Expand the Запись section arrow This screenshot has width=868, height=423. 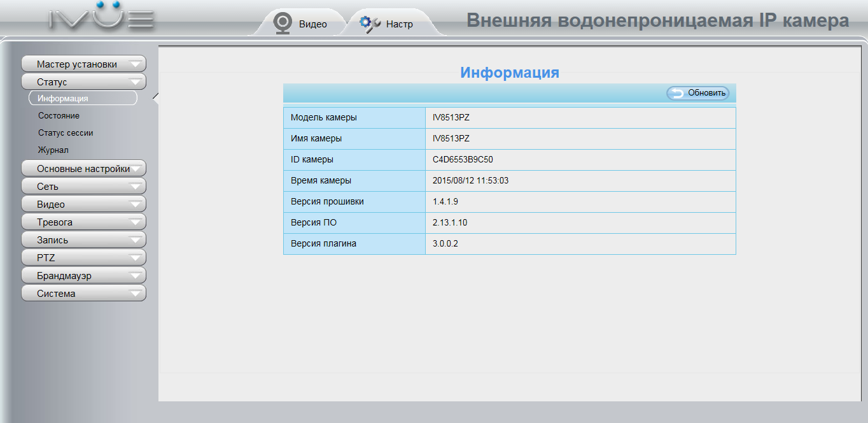[135, 240]
